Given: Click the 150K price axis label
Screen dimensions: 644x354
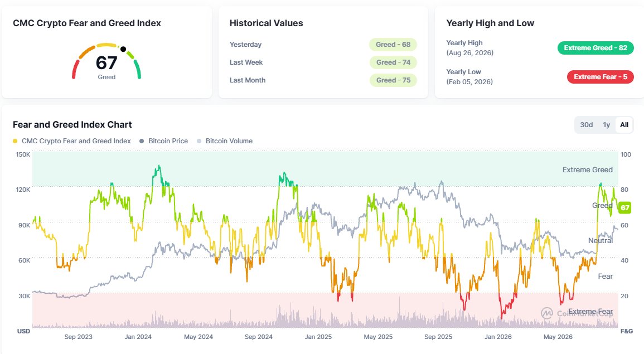Looking at the screenshot, I should tap(23, 155).
